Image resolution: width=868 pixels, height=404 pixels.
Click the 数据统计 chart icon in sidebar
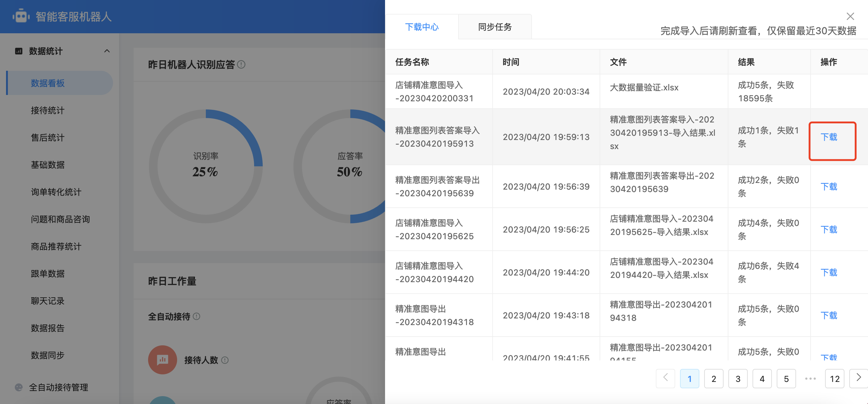click(19, 51)
